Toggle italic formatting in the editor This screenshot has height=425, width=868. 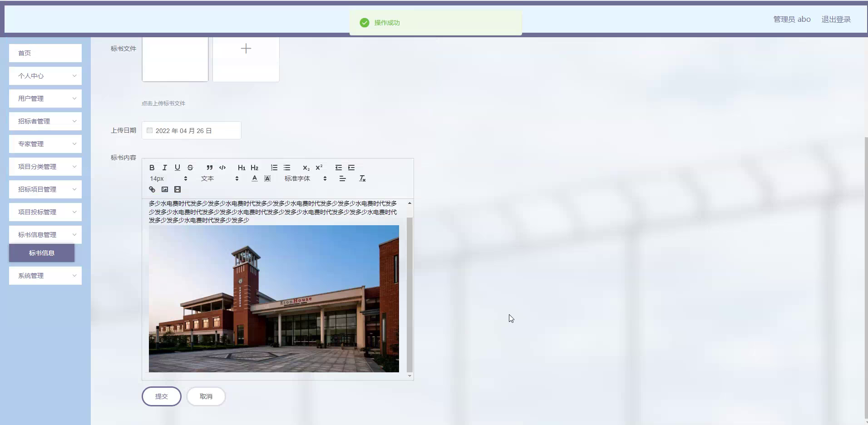click(165, 168)
